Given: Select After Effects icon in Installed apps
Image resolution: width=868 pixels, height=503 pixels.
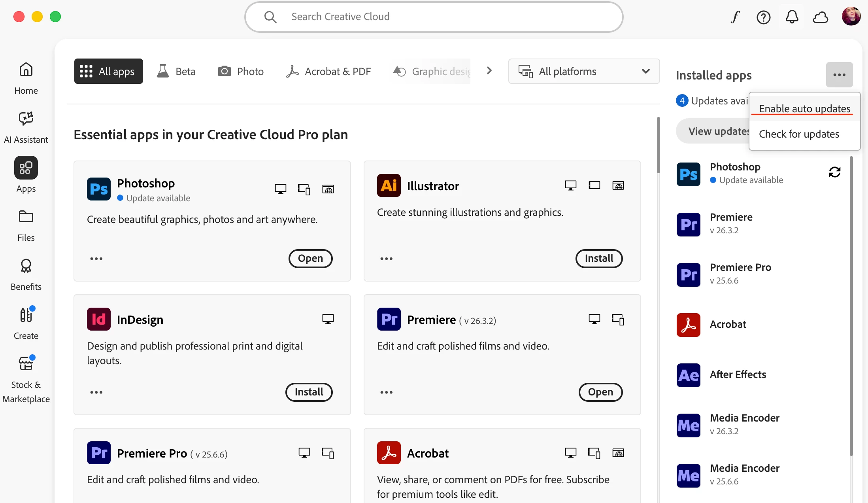Looking at the screenshot, I should tap(689, 375).
